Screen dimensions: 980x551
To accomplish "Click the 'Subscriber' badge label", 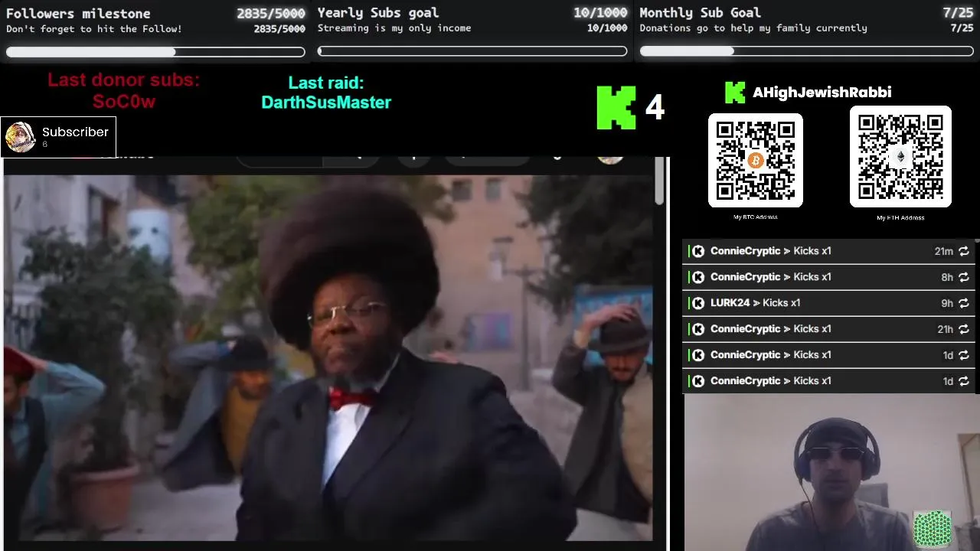I will coord(75,132).
